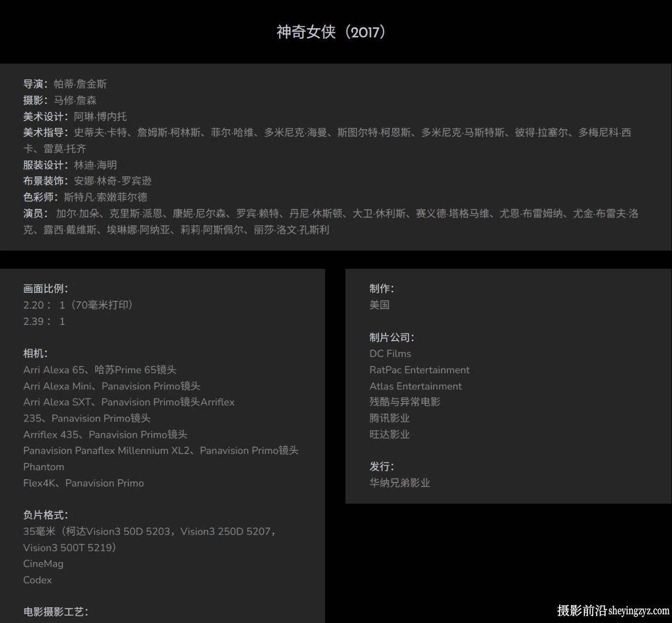Select actor name 莉莉·阿斯佩尔

(x=212, y=229)
